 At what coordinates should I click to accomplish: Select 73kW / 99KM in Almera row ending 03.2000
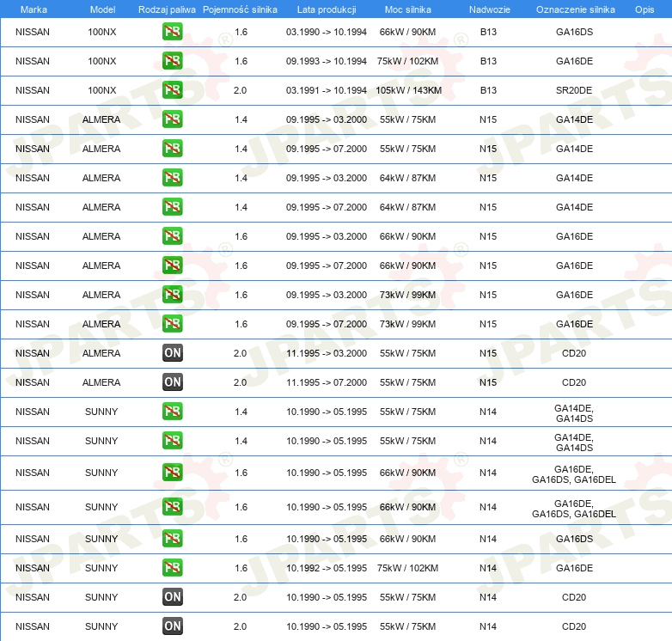click(407, 296)
